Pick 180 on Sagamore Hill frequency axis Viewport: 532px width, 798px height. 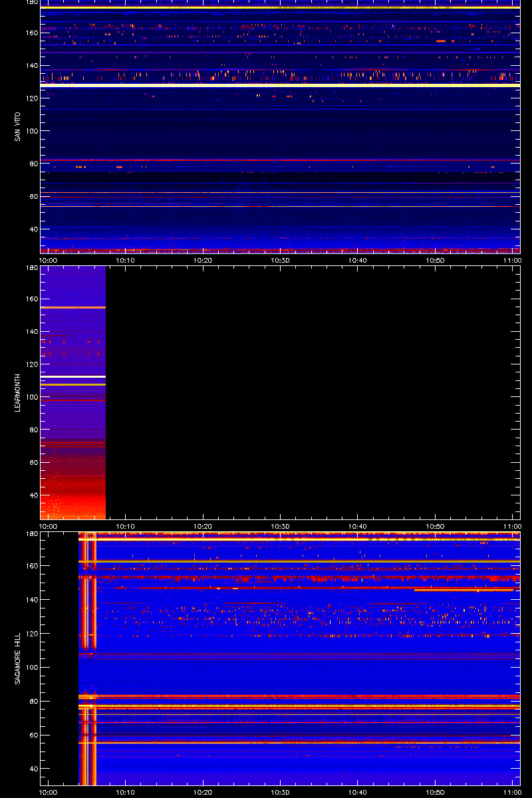pos(31,534)
